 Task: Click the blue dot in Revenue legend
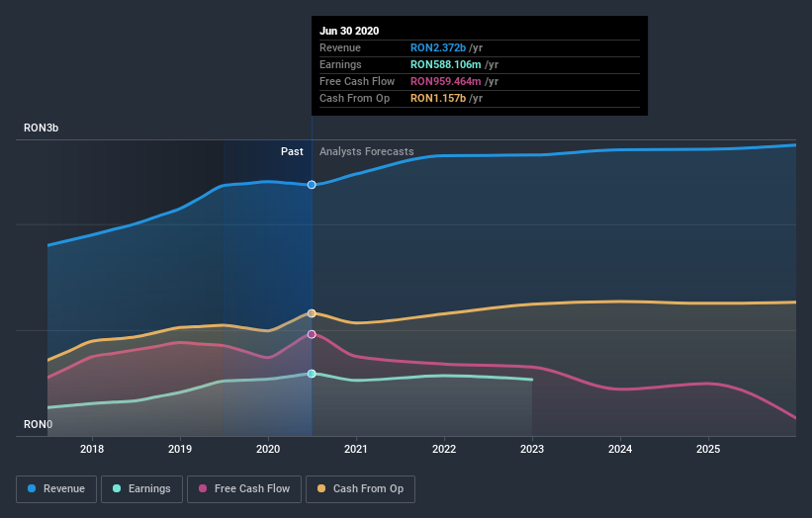point(32,488)
